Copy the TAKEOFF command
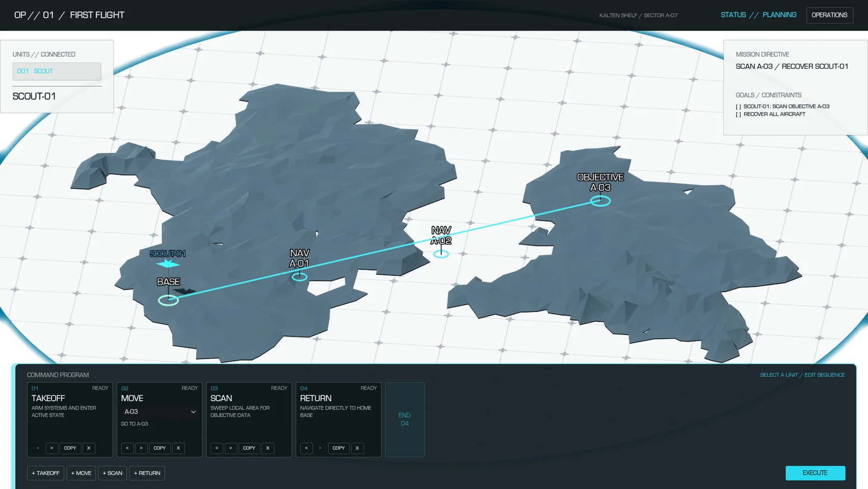Image resolution: width=868 pixels, height=489 pixels. click(70, 448)
